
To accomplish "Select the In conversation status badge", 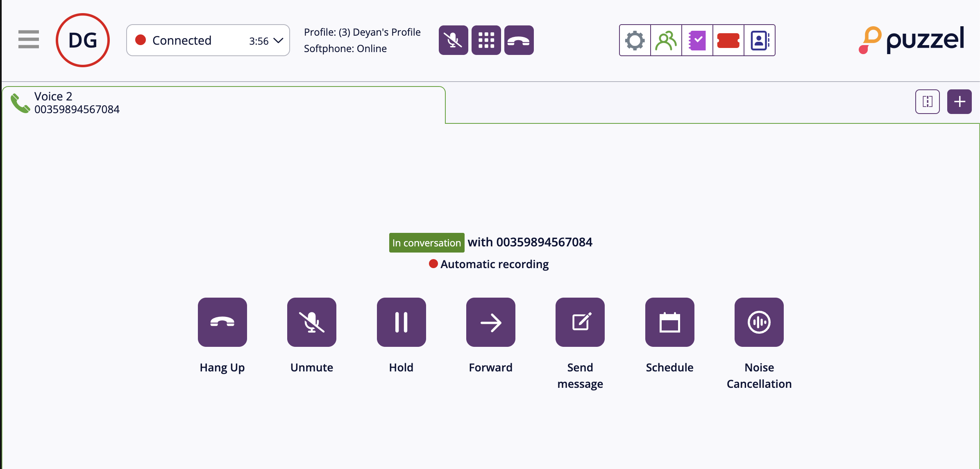I will [426, 242].
